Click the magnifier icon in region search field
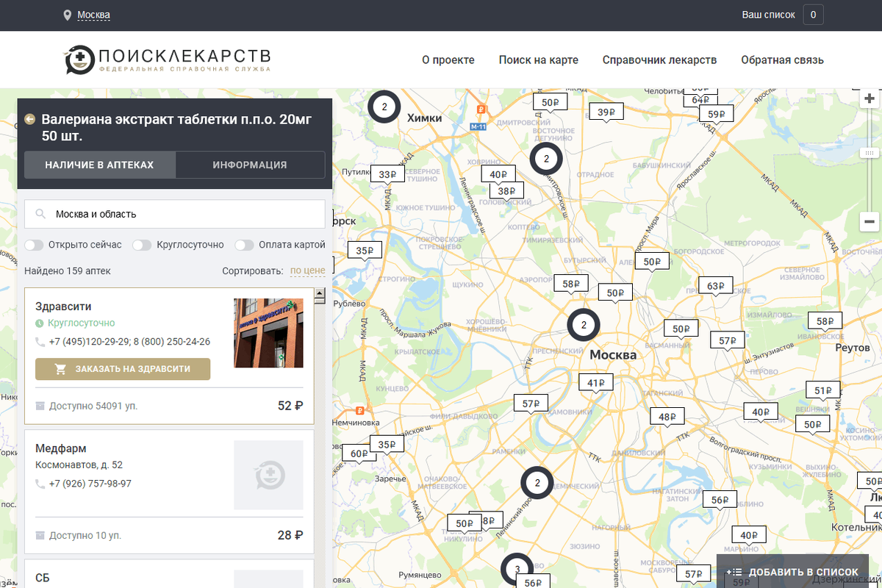The height and width of the screenshot is (588, 882). 41,215
